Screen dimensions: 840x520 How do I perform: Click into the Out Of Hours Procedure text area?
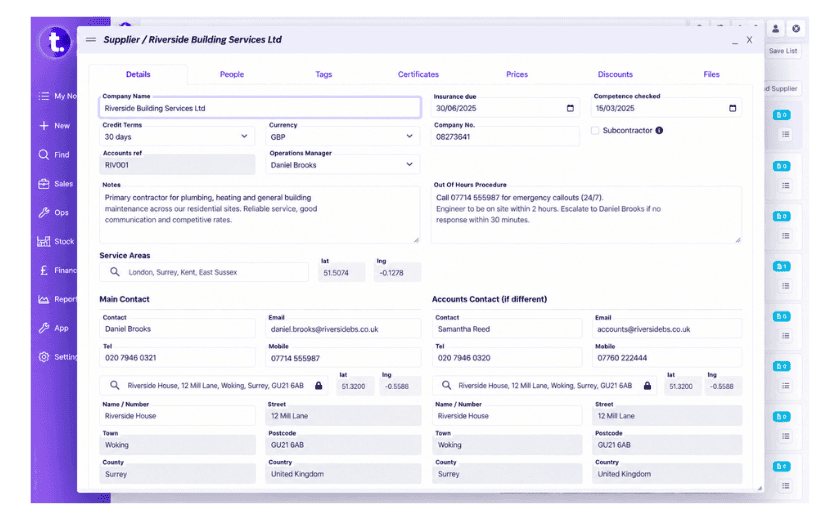click(x=587, y=215)
